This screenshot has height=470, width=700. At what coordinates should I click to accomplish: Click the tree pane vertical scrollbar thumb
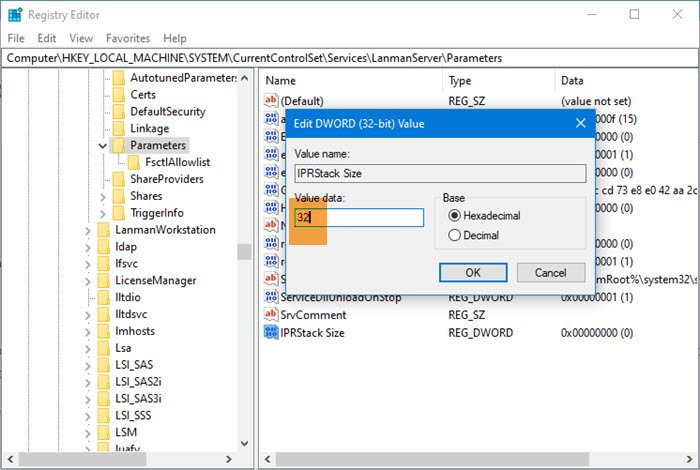click(244, 252)
